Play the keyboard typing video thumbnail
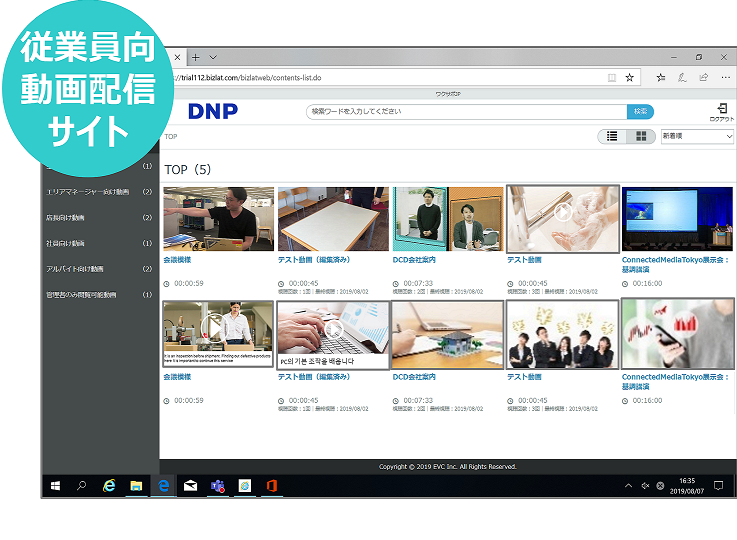The image size is (737, 540). (x=333, y=334)
